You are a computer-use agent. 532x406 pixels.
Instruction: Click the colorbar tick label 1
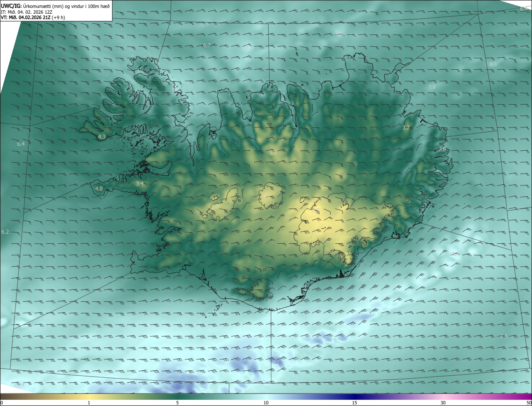click(x=89, y=403)
